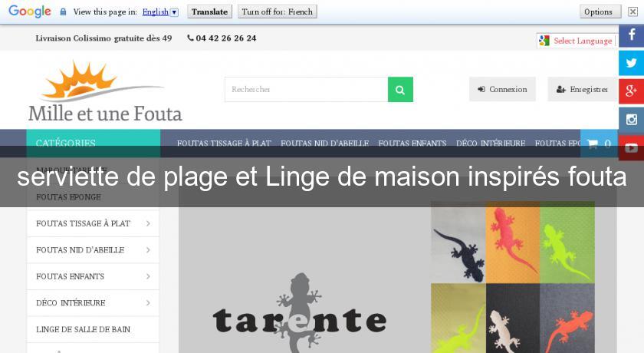Open the English language dropdown arrow
644x353 pixels.
[x=175, y=12]
